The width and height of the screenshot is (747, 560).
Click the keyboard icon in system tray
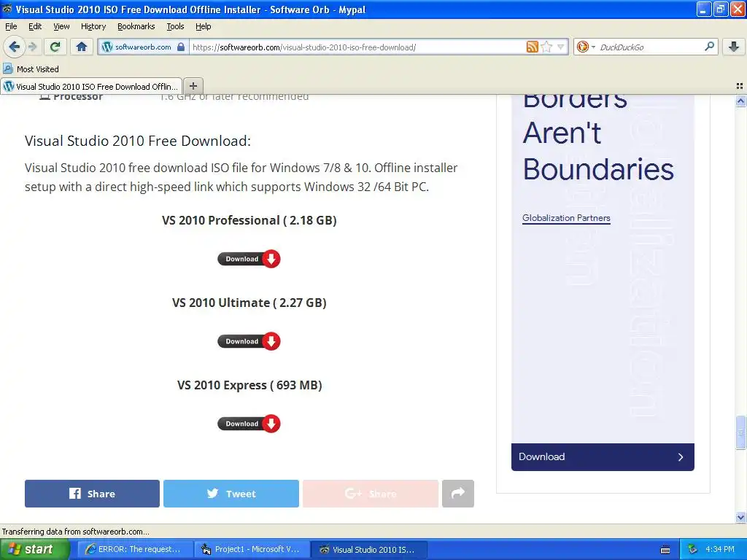point(665,550)
